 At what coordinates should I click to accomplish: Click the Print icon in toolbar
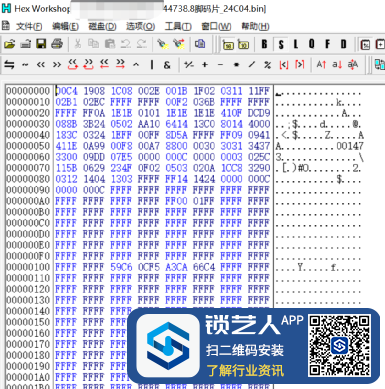pyautogui.click(x=57, y=44)
